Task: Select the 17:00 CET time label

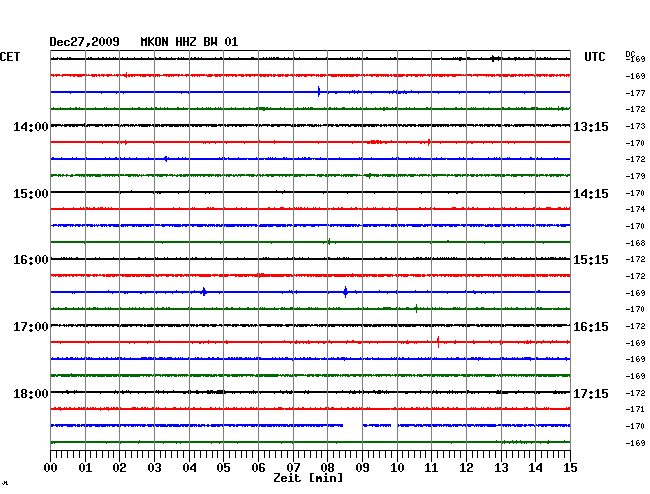Action: tap(31, 327)
